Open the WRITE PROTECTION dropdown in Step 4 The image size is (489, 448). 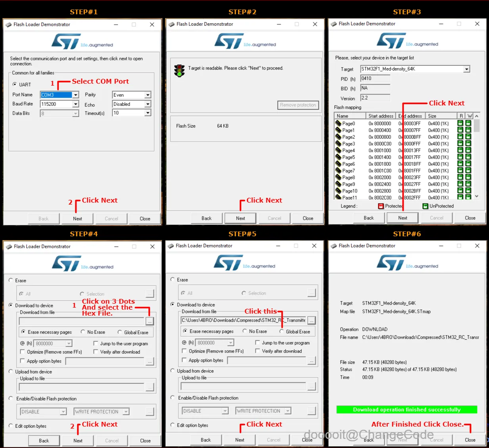pos(126,412)
